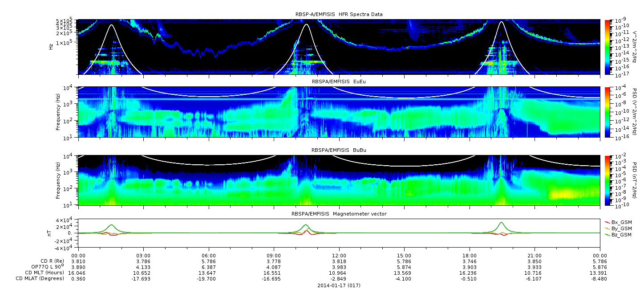Click the RBSPA/EMFISIS BuBu panel title

tap(338, 151)
